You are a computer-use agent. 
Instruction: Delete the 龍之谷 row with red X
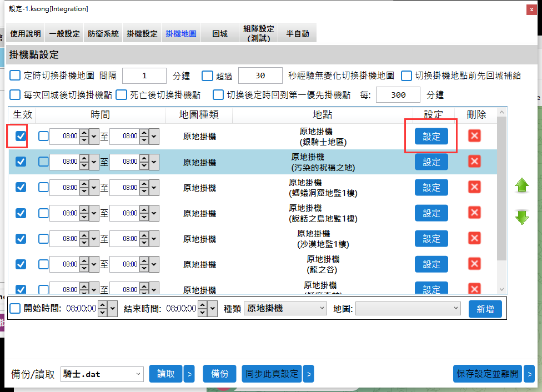474,264
